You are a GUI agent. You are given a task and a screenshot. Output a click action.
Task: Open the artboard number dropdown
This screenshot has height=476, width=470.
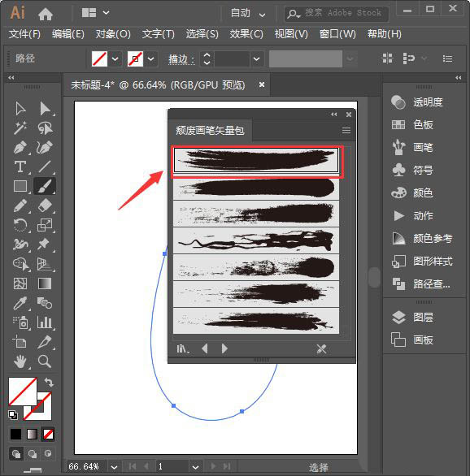pyautogui.click(x=195, y=467)
